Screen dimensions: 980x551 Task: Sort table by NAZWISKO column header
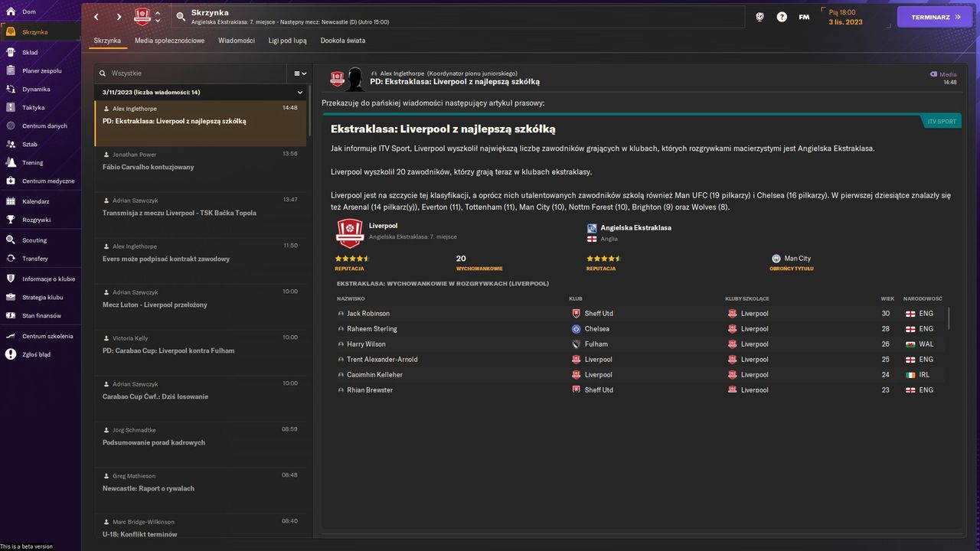pyautogui.click(x=351, y=298)
